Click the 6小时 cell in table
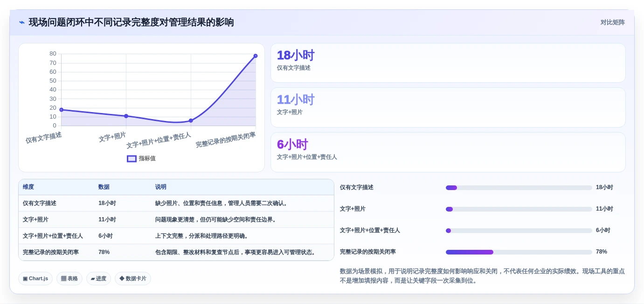The image size is (644, 304). (105, 236)
